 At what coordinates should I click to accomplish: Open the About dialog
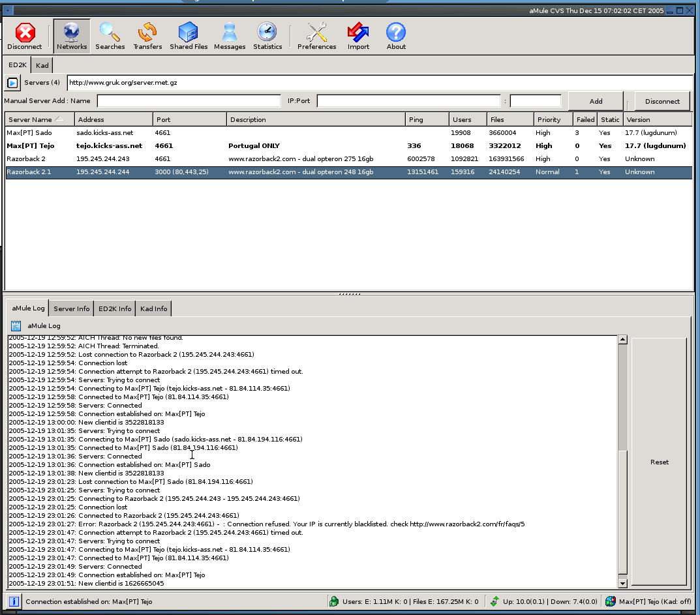396,36
